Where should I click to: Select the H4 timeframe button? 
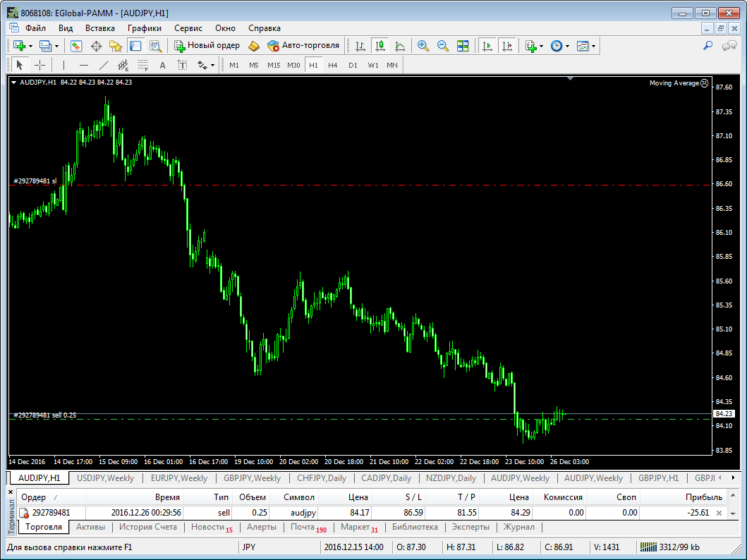click(333, 65)
